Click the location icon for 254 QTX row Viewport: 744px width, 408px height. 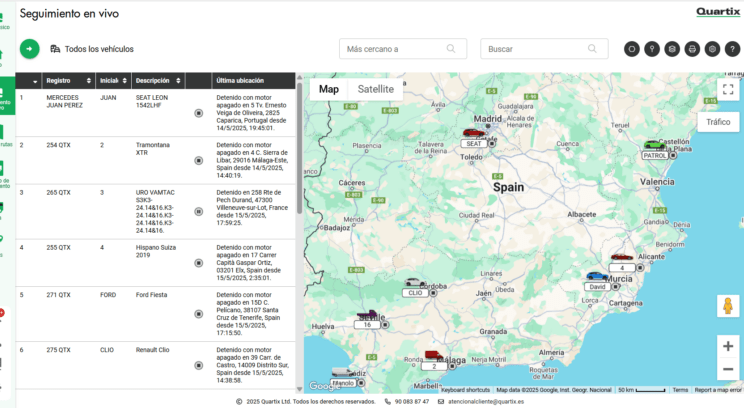click(x=199, y=160)
